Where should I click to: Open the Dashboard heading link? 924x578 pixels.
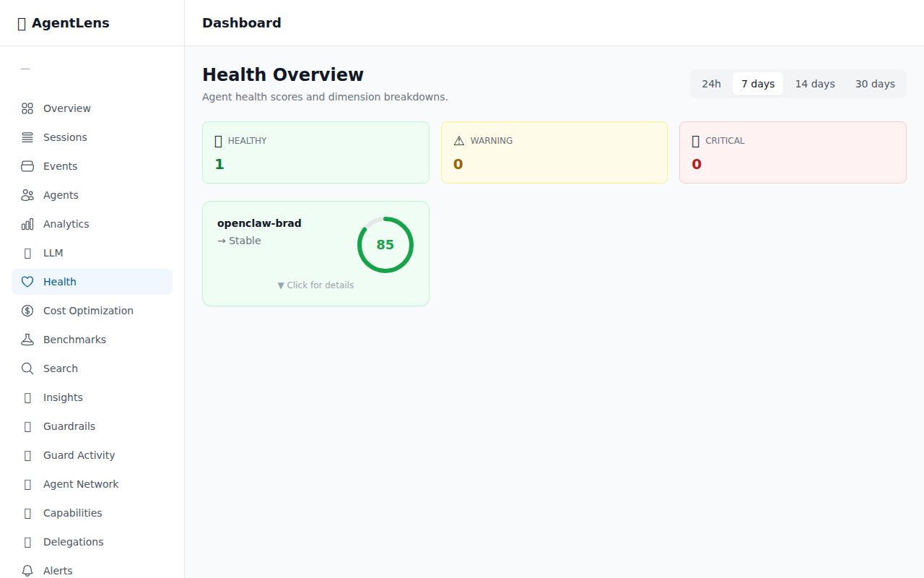[x=242, y=22]
